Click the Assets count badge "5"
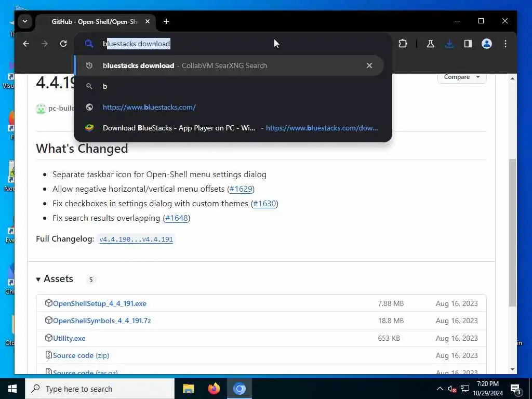Viewport: 532px width, 399px height. pyautogui.click(x=90, y=280)
